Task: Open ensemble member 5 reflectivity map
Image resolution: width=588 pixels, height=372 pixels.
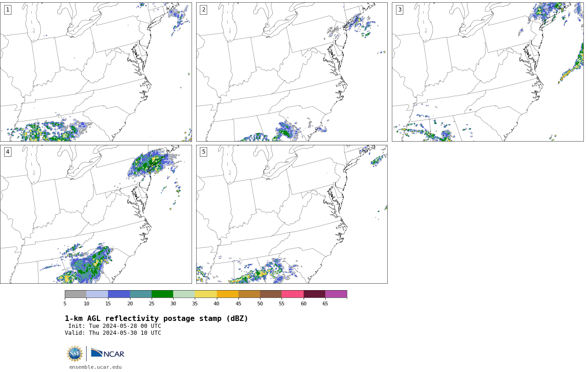Action: click(x=292, y=214)
